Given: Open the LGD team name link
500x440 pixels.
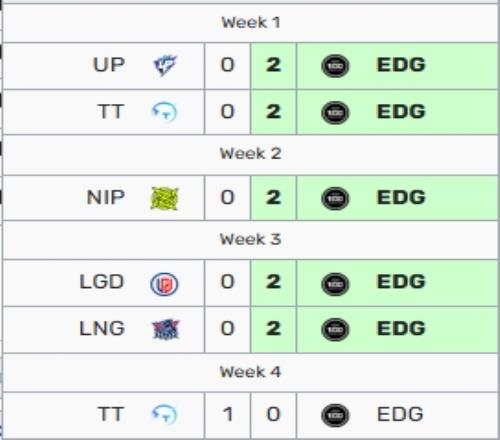Looking at the screenshot, I should click(x=102, y=282).
